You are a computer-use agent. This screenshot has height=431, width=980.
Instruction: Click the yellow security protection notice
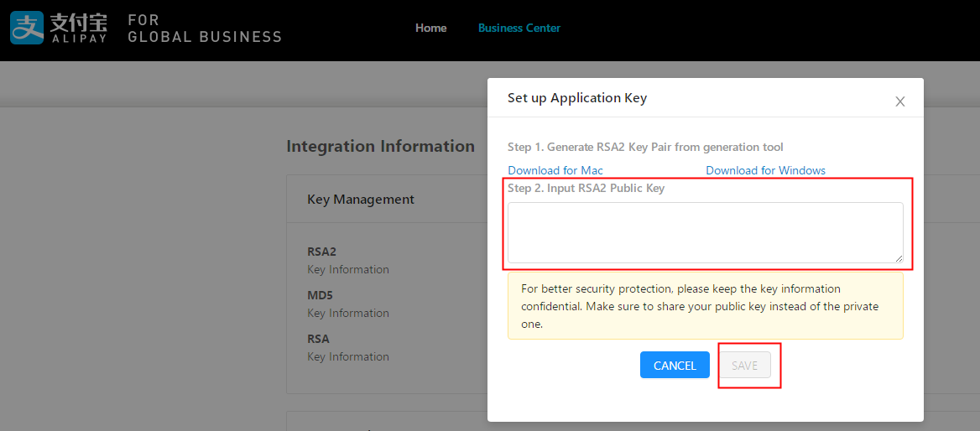[x=705, y=305]
